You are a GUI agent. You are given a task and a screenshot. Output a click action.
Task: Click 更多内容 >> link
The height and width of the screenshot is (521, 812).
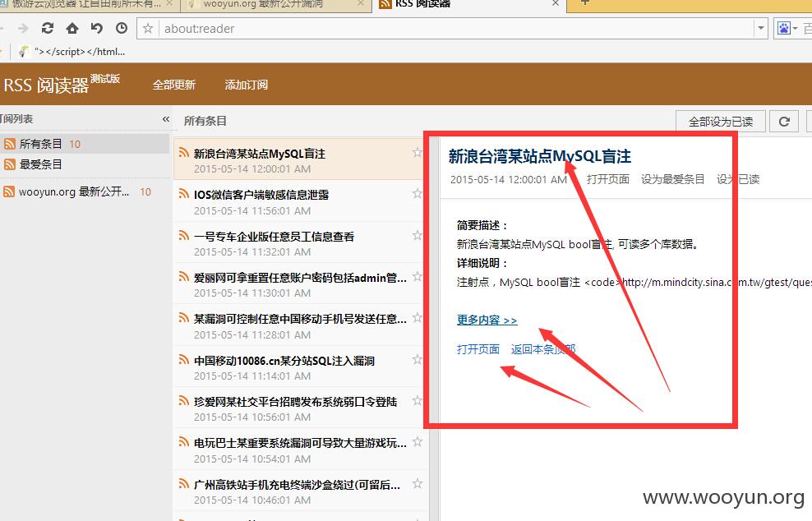(487, 320)
